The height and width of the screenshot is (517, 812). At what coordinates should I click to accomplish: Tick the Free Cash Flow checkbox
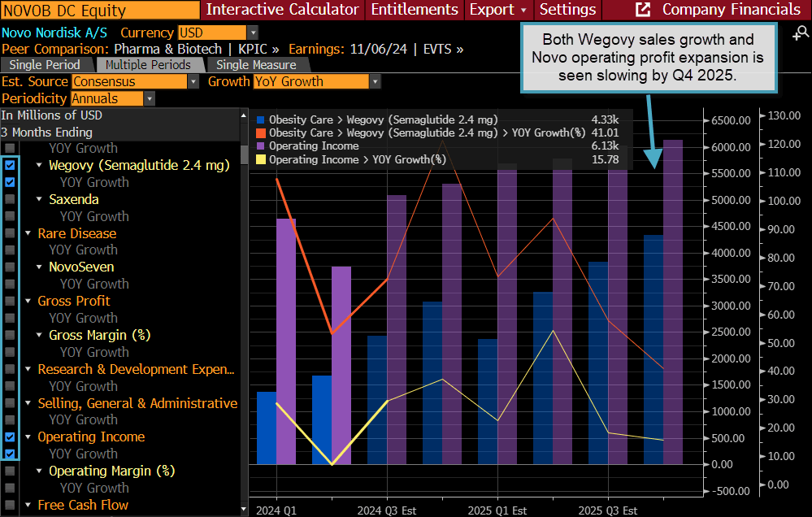[x=10, y=505]
